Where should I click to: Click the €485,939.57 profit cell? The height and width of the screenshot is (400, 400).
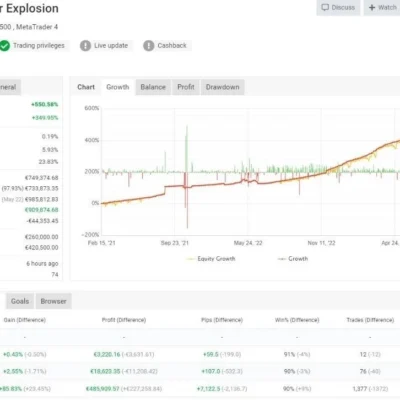(103, 389)
